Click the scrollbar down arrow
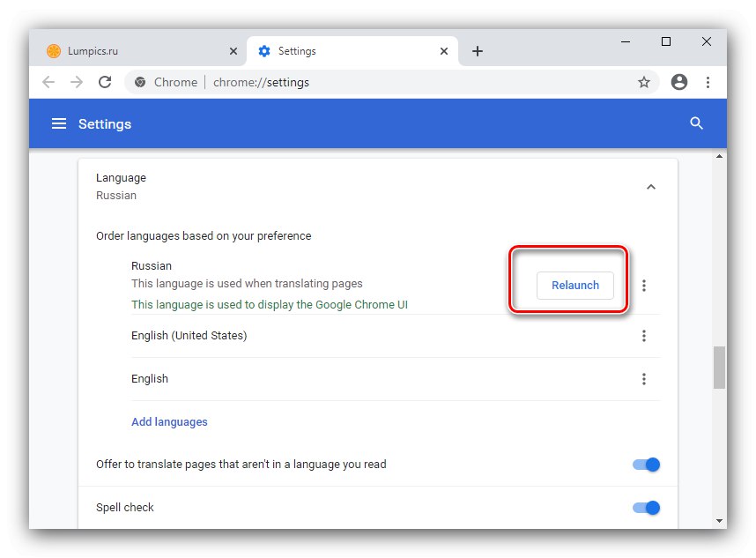 (719, 521)
